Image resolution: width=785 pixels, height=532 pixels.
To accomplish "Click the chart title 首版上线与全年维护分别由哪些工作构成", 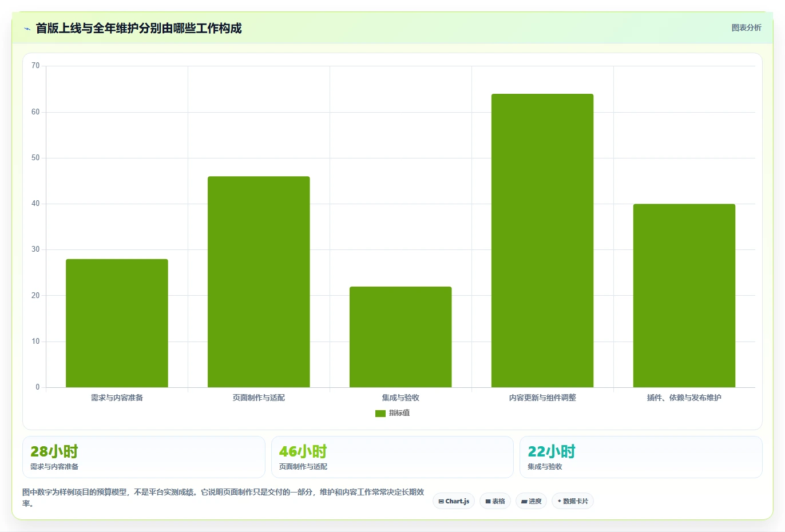I will point(138,28).
